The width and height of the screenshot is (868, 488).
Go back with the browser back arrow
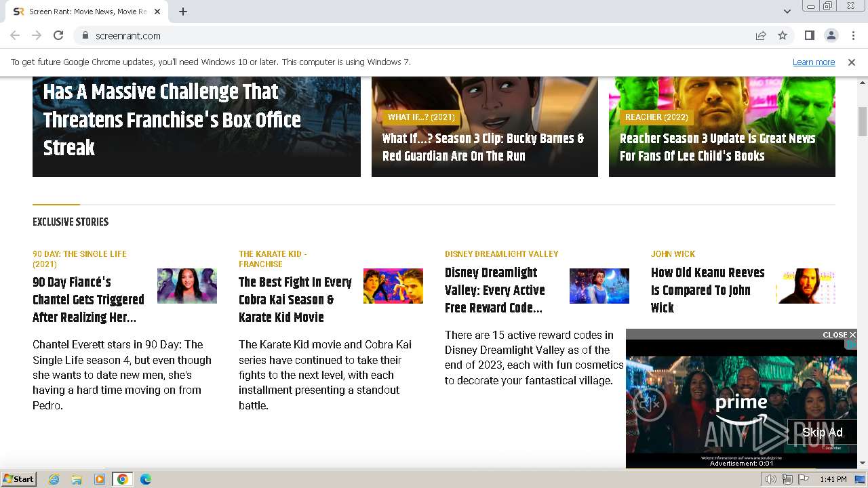[x=15, y=35]
